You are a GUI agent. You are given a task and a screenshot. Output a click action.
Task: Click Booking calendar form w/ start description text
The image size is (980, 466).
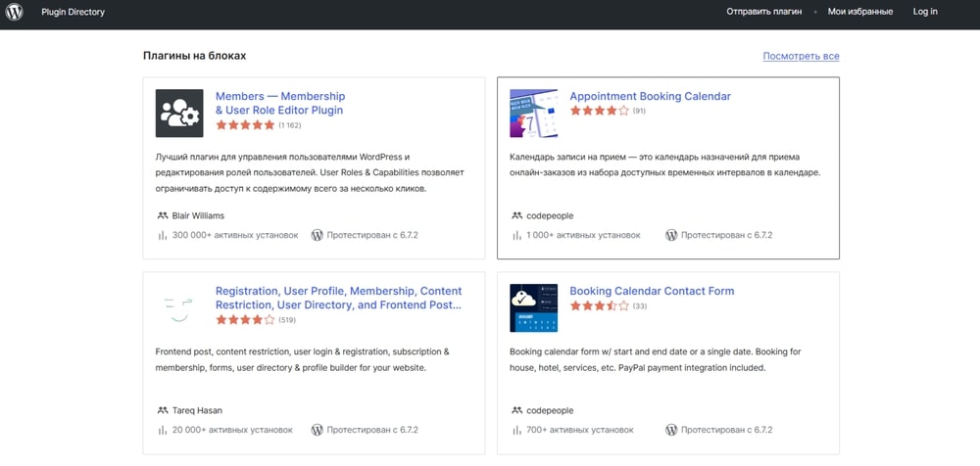click(656, 359)
